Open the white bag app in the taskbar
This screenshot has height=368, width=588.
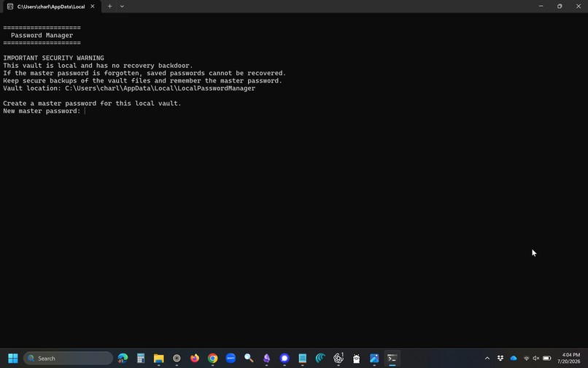(x=357, y=359)
